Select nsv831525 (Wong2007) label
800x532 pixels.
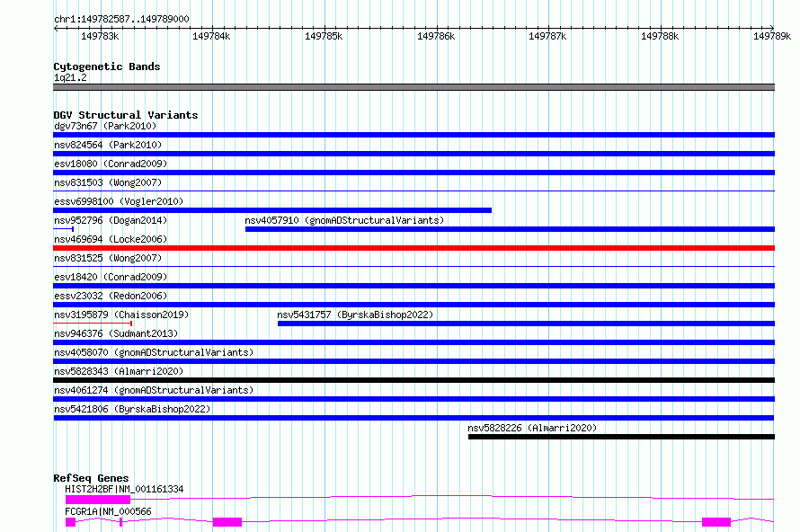[108, 258]
